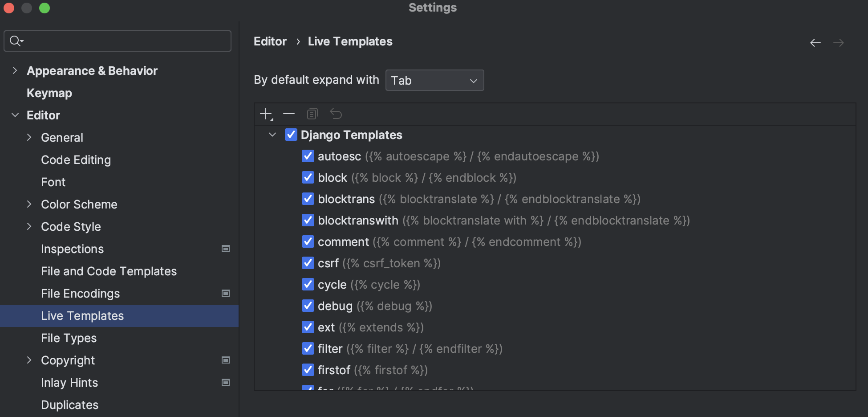This screenshot has height=417, width=868.
Task: Uncheck the cycle template checkbox
Action: (x=308, y=284)
